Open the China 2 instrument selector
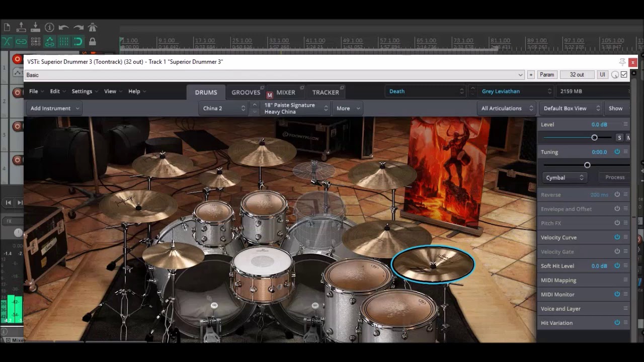 point(224,108)
